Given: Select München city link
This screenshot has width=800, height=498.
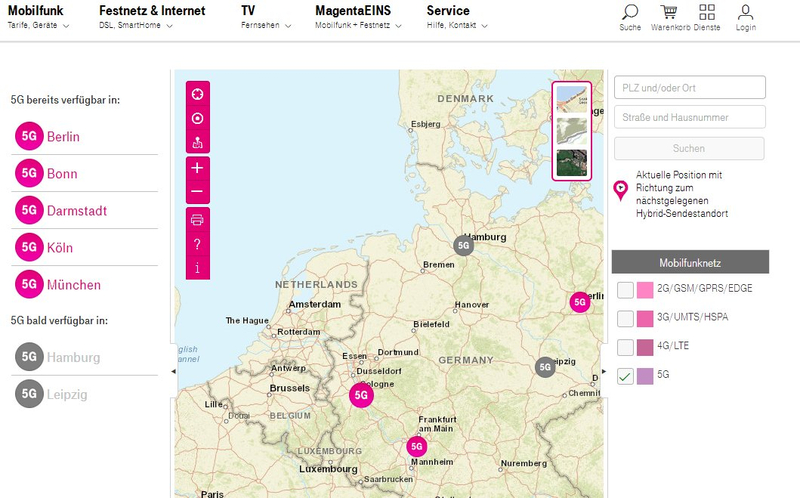Looking at the screenshot, I should (x=74, y=285).
